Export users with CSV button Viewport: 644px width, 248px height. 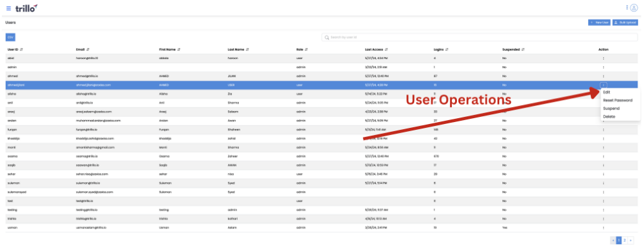point(10,37)
